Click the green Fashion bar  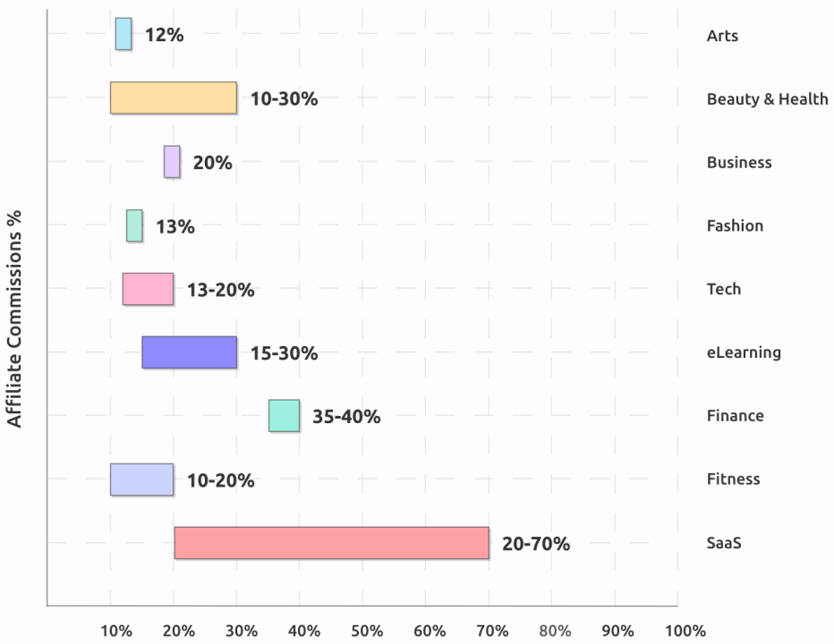click(x=134, y=225)
